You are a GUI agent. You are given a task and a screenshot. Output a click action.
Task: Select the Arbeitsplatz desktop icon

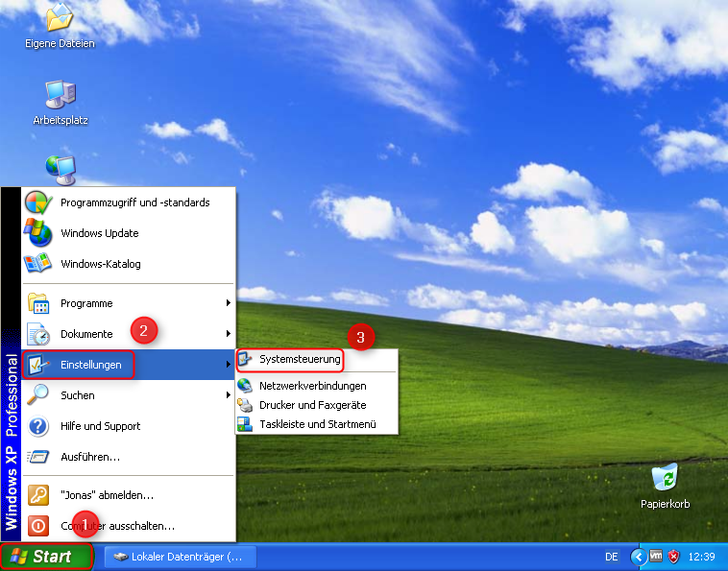pyautogui.click(x=61, y=95)
